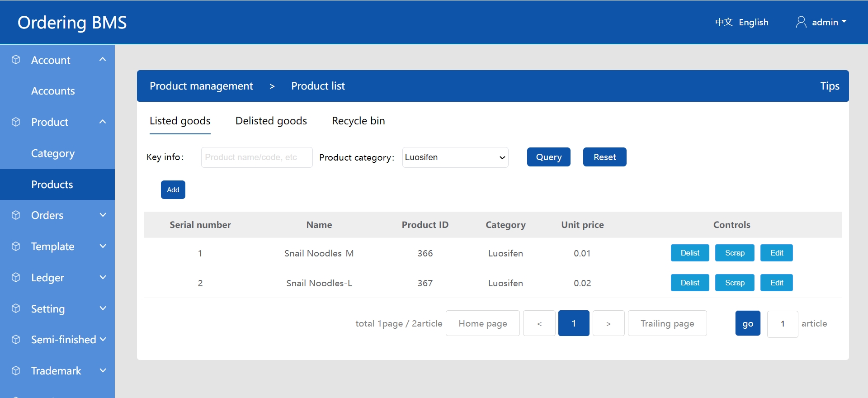This screenshot has height=398, width=868.
Task: Click the Reset button
Action: point(605,157)
